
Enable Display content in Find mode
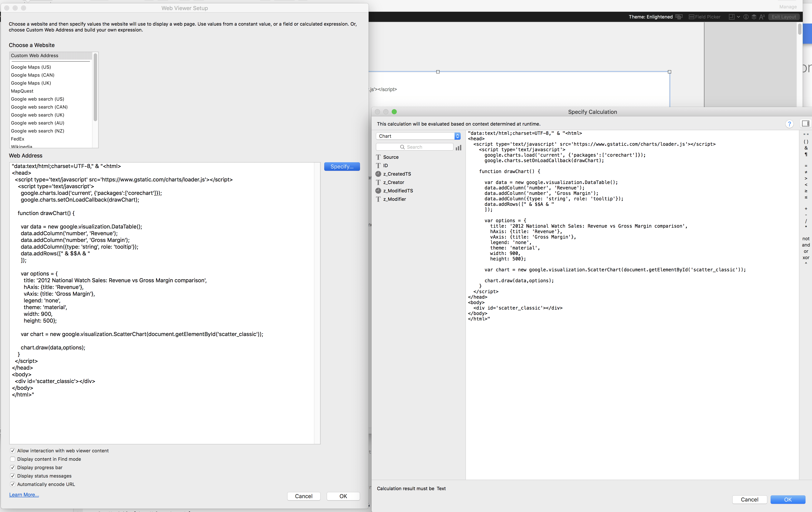(12, 459)
